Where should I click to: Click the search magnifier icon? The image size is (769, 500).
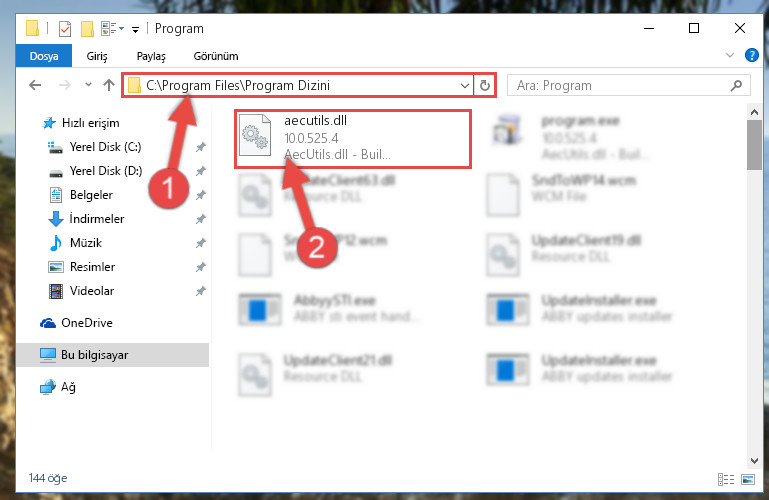tap(736, 86)
